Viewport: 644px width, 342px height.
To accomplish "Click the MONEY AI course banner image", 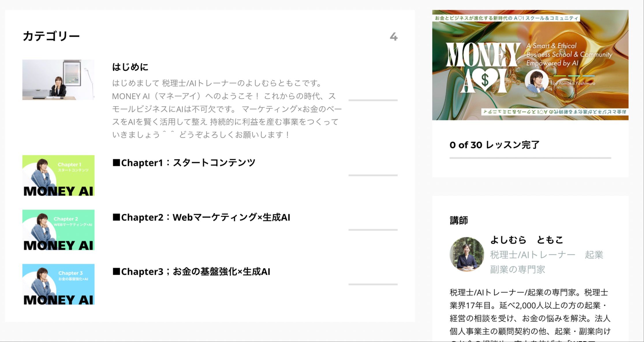I will click(x=530, y=65).
